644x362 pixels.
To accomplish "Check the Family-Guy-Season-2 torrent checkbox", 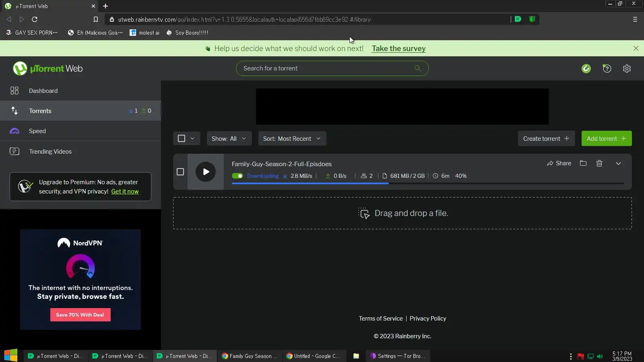I will click(x=180, y=172).
